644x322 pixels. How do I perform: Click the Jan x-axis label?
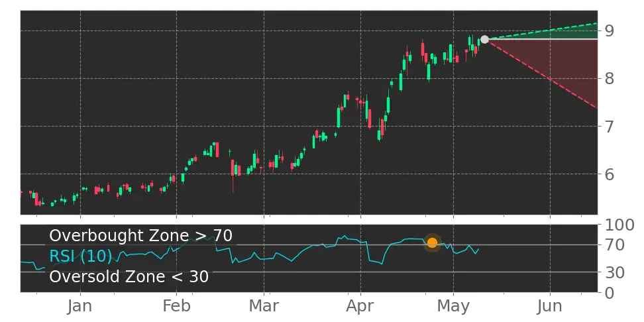pos(81,306)
